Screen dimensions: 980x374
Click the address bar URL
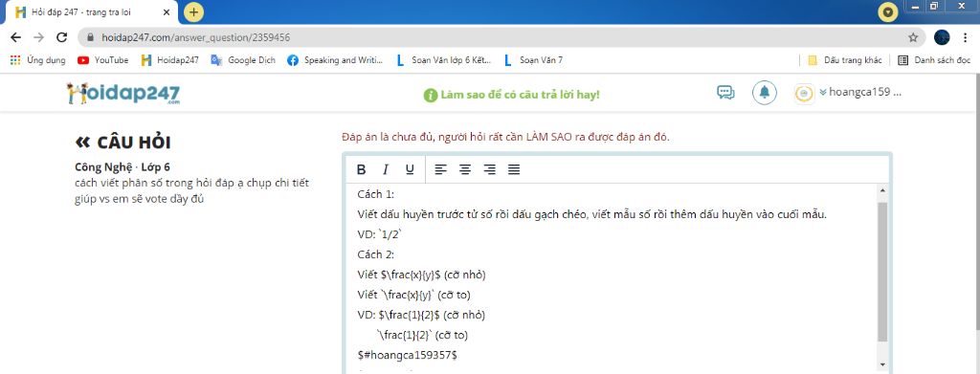(195, 37)
